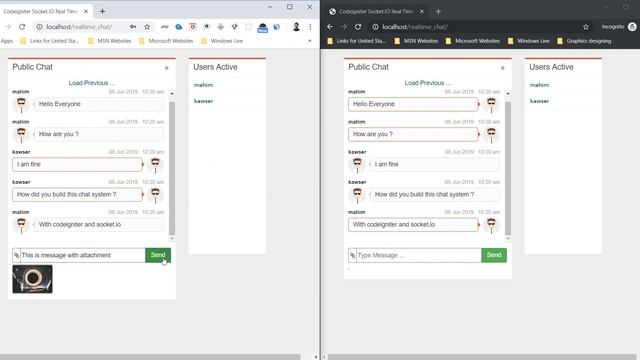Image resolution: width=640 pixels, height=360 pixels.
Task: Load previous messages in left window chat
Action: (91, 83)
